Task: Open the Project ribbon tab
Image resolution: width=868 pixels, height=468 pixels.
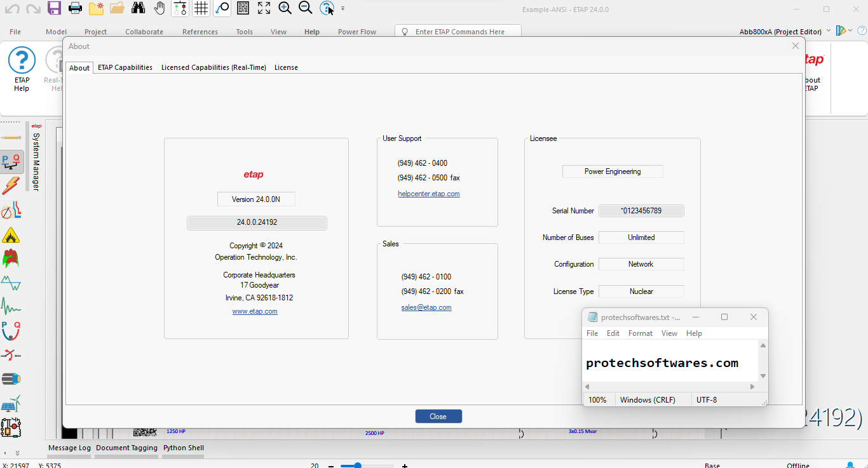Action: coord(96,32)
